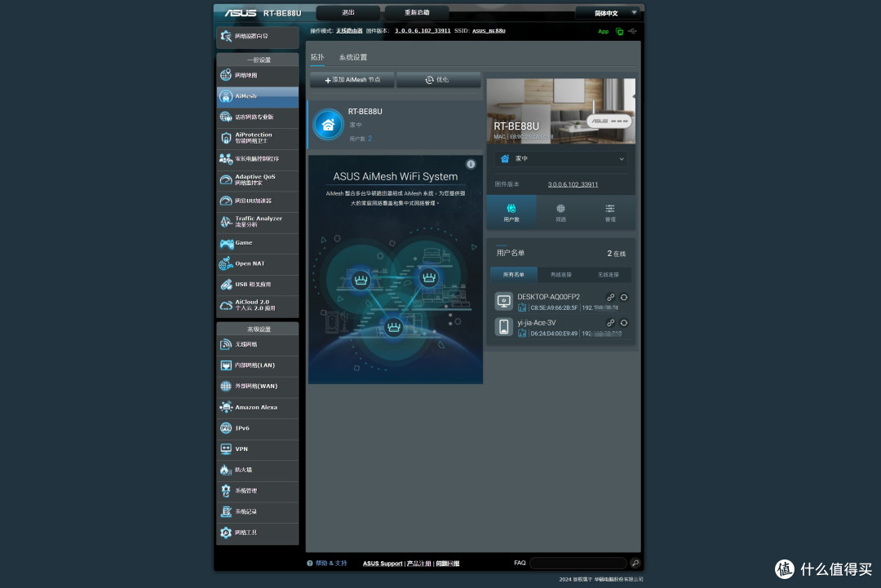Open 外部网络(WAN) settings

click(257, 387)
